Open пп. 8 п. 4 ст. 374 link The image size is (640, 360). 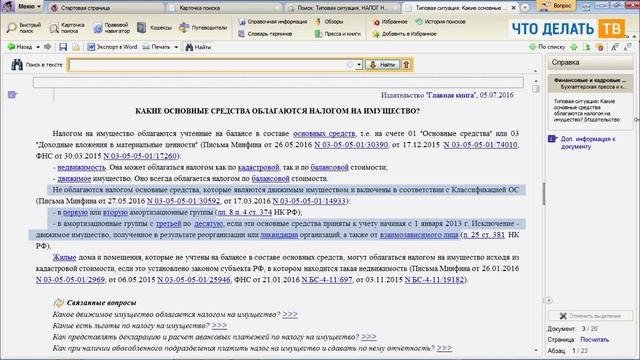(x=244, y=212)
